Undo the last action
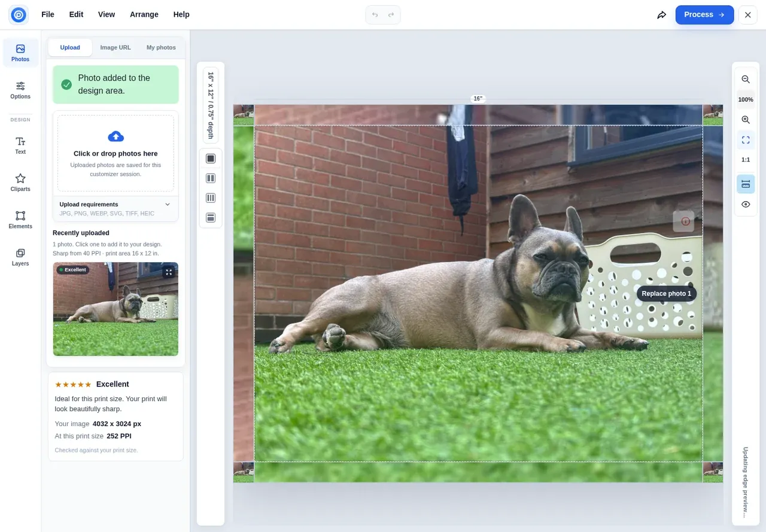This screenshot has width=766, height=532. (375, 15)
